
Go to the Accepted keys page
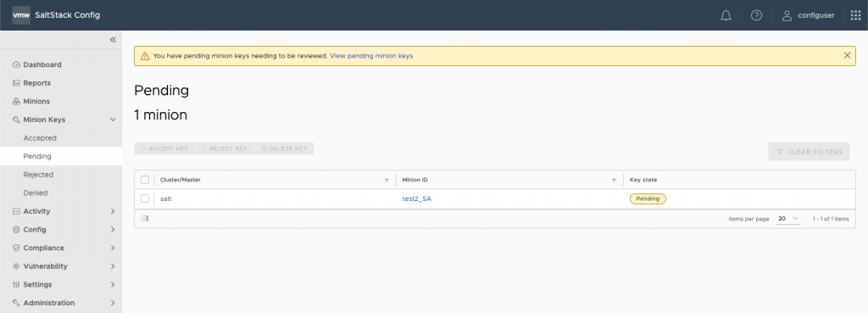40,138
